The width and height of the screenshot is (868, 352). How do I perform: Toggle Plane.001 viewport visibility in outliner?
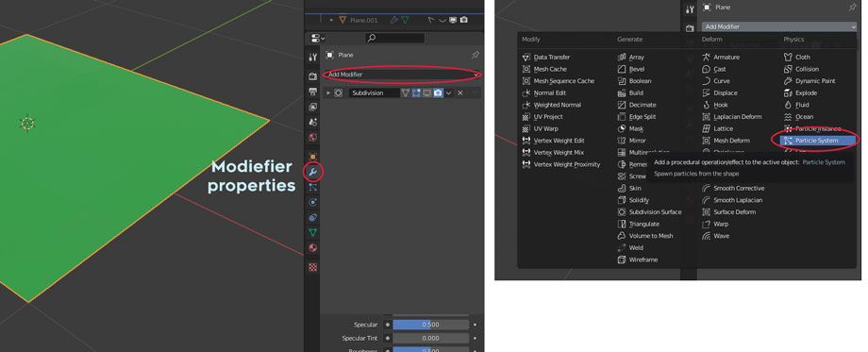coord(453,20)
